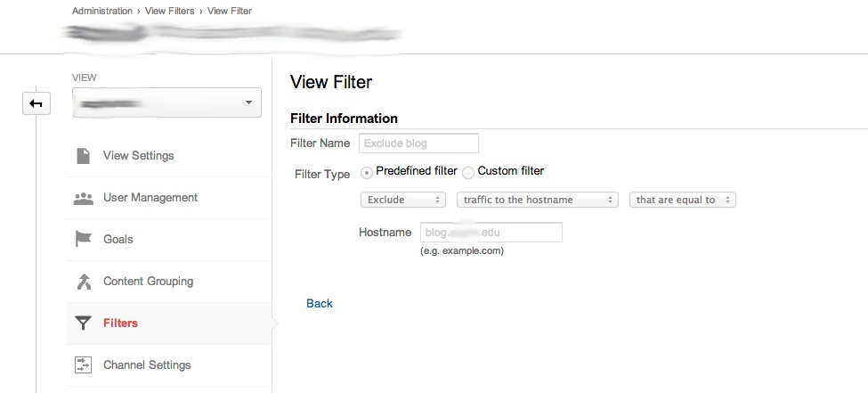Viewport: 868px width, 393px height.
Task: Go to User Management menu item
Action: coord(150,198)
